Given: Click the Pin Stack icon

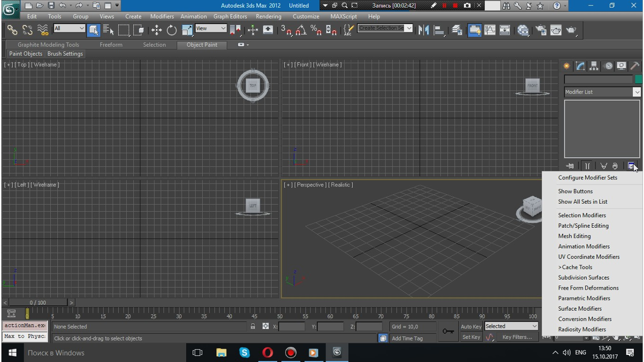Looking at the screenshot, I should pyautogui.click(x=570, y=166).
